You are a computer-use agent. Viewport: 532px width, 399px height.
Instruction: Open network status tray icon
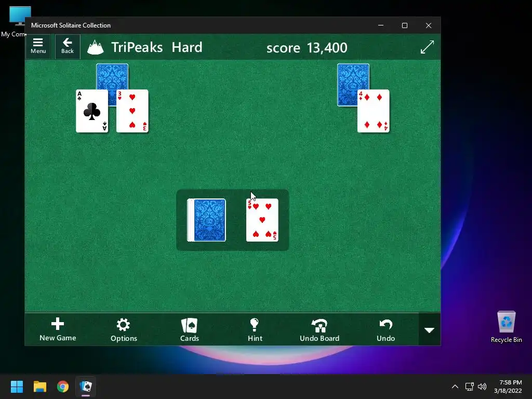pos(469,387)
